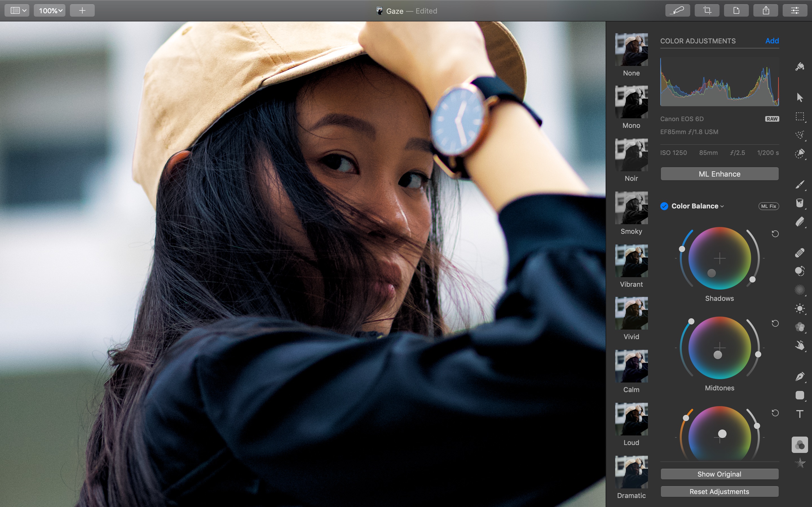Click the Reset Adjustments button
Viewport: 812px width, 507px height.
[x=719, y=491]
